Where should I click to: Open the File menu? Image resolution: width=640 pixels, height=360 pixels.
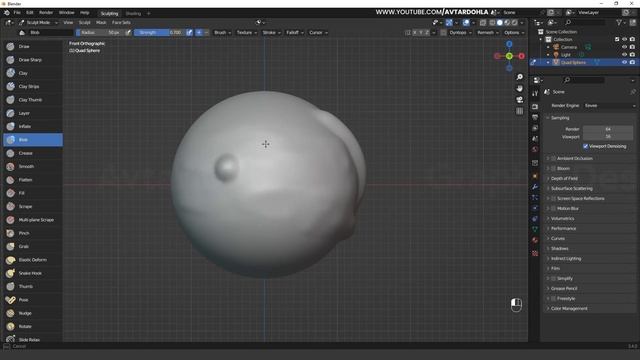click(x=17, y=13)
